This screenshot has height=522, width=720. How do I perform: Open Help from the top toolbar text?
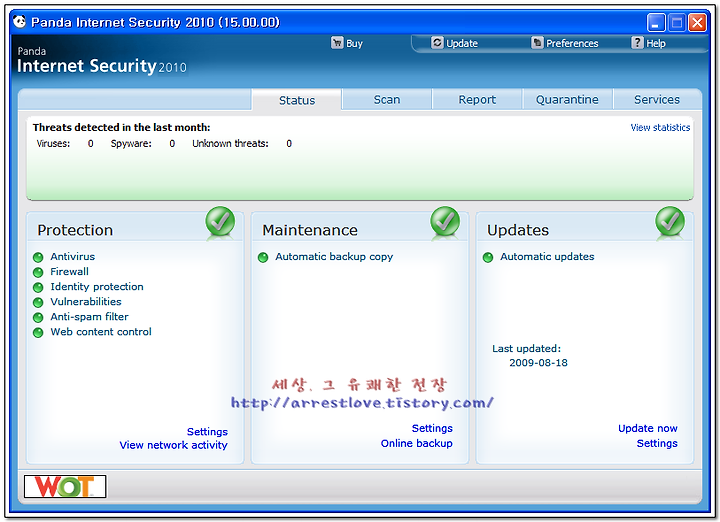tap(656, 44)
